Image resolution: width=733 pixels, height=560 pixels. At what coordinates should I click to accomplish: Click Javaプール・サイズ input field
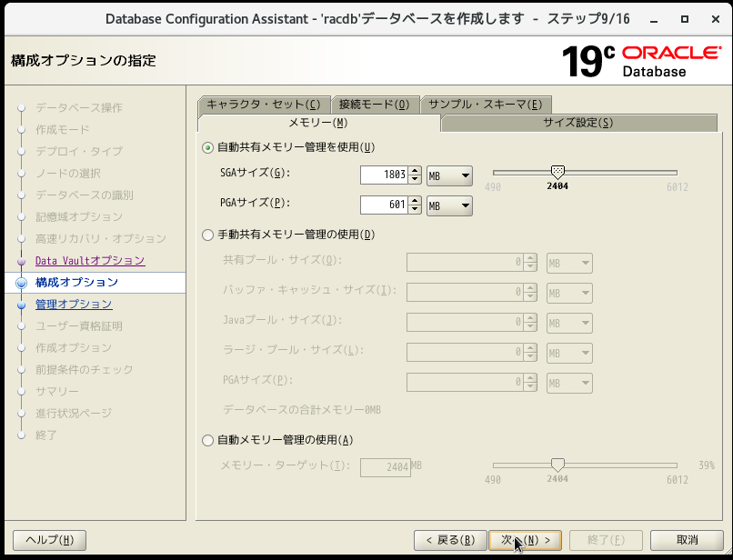(465, 323)
